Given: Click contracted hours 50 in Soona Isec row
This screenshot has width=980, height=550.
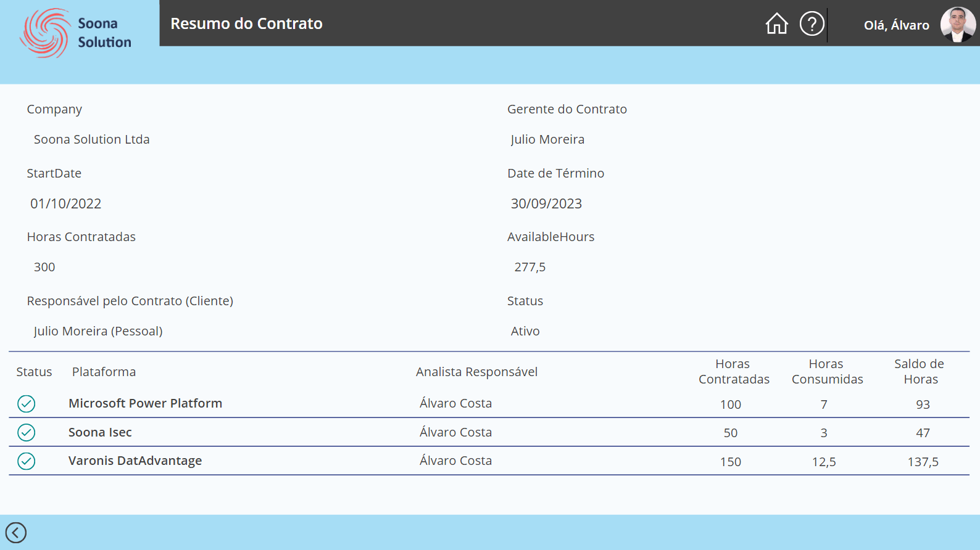Looking at the screenshot, I should pyautogui.click(x=731, y=433).
